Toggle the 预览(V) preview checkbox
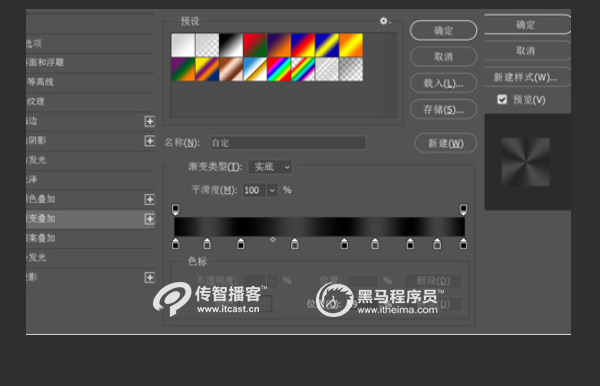This screenshot has height=386, width=600. point(502,99)
